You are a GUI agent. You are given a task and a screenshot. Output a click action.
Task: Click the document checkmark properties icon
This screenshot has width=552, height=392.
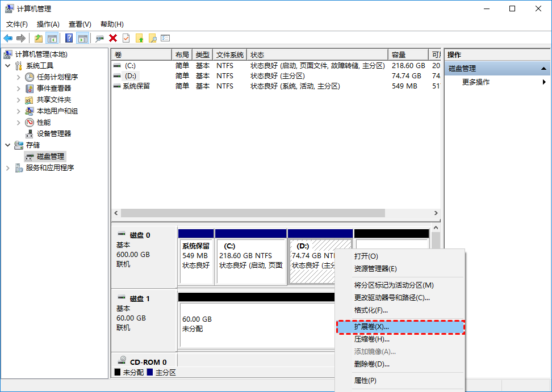[126, 38]
